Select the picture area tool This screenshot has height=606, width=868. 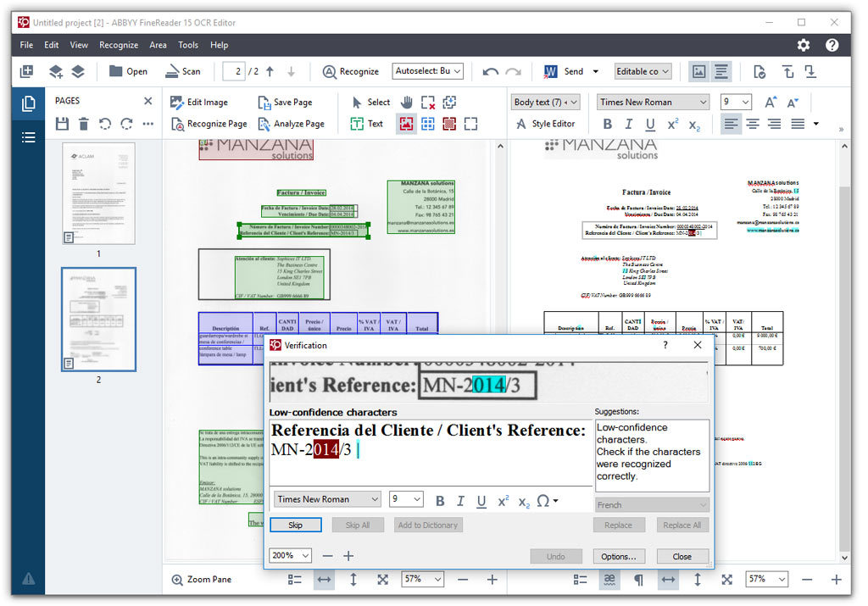[406, 124]
